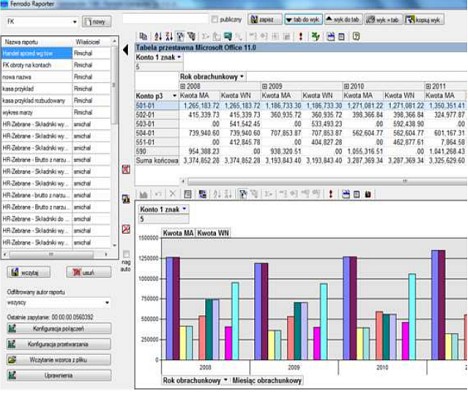Open the Konto p3 field dropdown

(174, 96)
